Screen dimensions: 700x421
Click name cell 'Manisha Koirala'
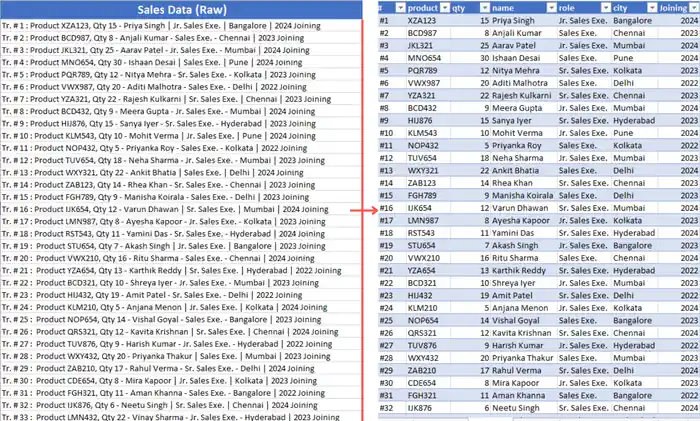click(x=524, y=196)
